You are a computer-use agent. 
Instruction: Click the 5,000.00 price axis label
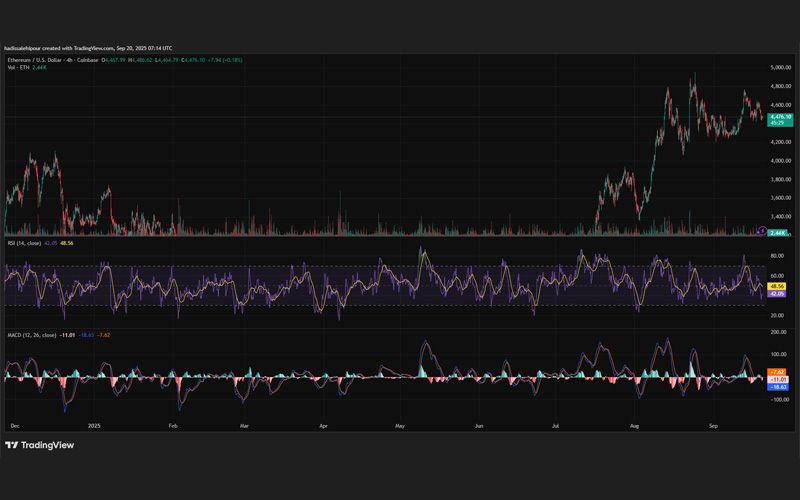[781, 68]
